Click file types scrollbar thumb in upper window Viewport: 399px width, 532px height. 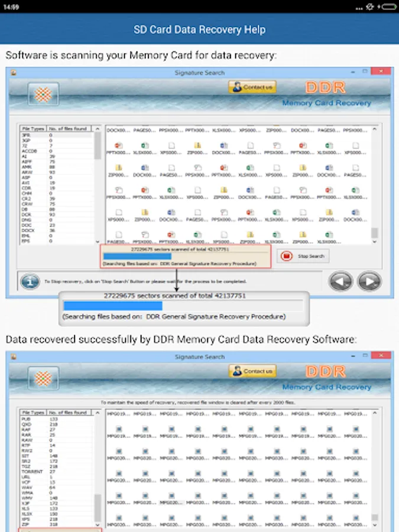[x=98, y=146]
